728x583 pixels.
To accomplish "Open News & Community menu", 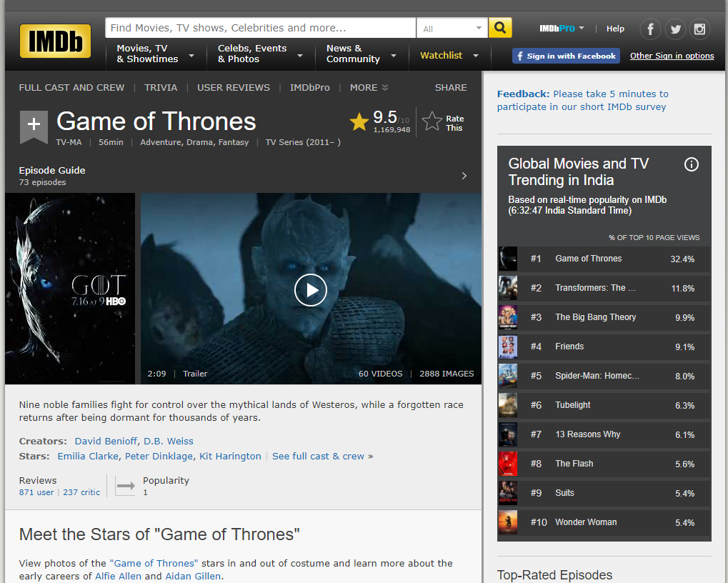I will 361,54.
